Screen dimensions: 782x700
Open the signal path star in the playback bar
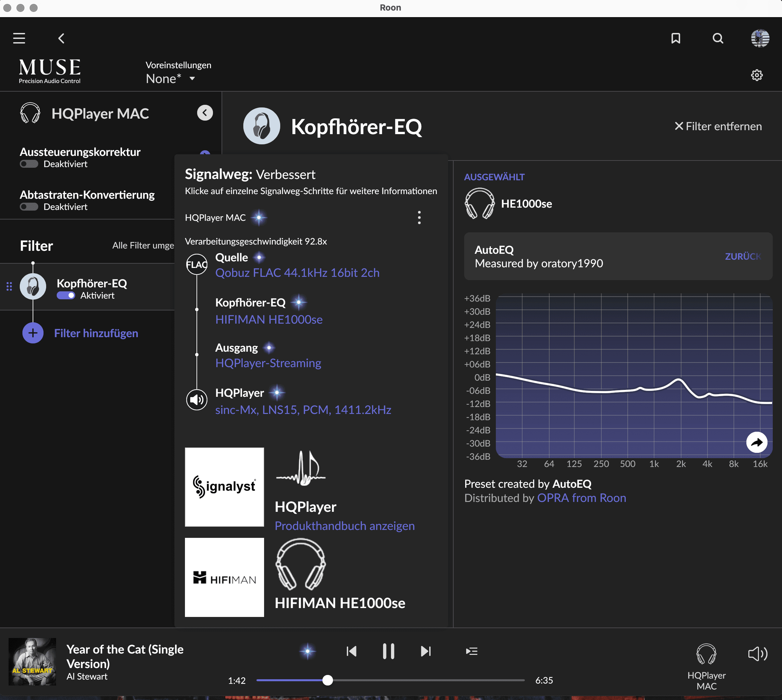tap(307, 651)
